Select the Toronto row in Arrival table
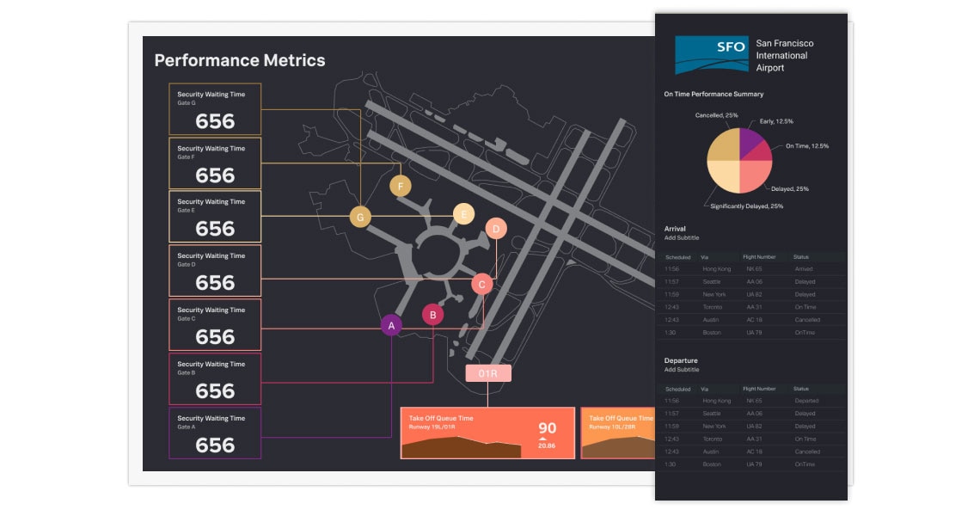This screenshot has width=980, height=516. (x=752, y=307)
